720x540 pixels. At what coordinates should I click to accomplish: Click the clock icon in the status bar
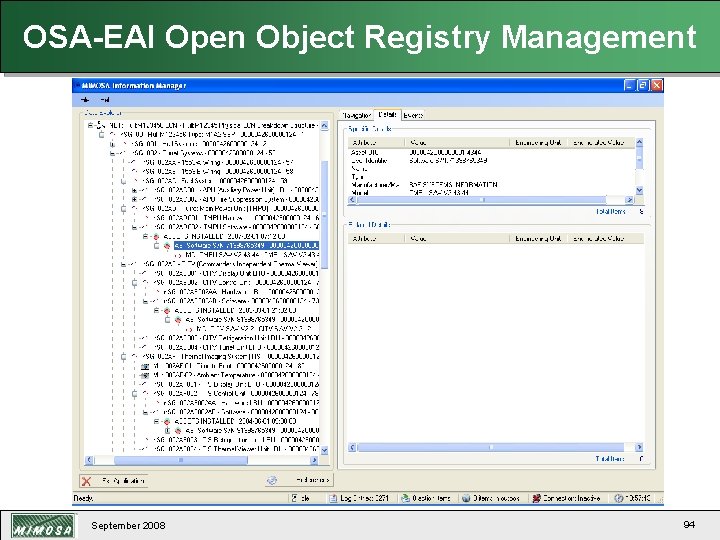(x=619, y=498)
